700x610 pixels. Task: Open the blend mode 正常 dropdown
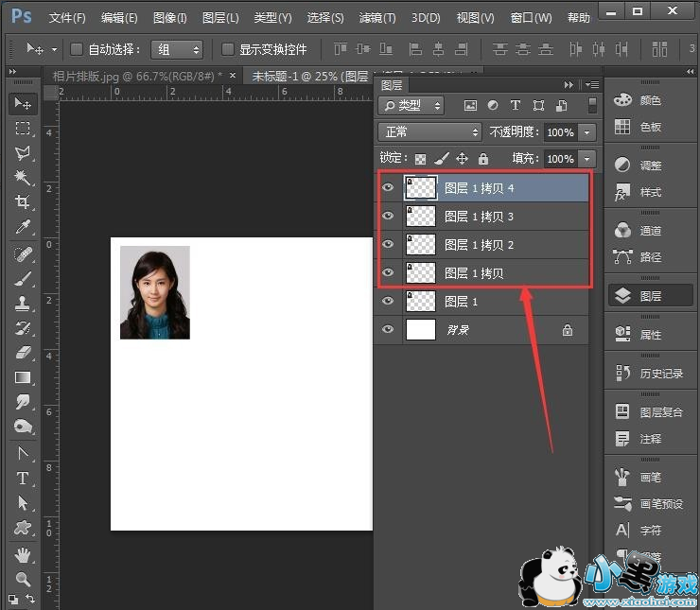429,132
